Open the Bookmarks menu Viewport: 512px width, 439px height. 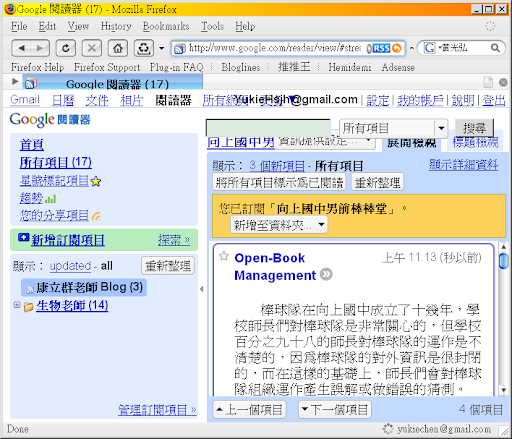(x=166, y=26)
